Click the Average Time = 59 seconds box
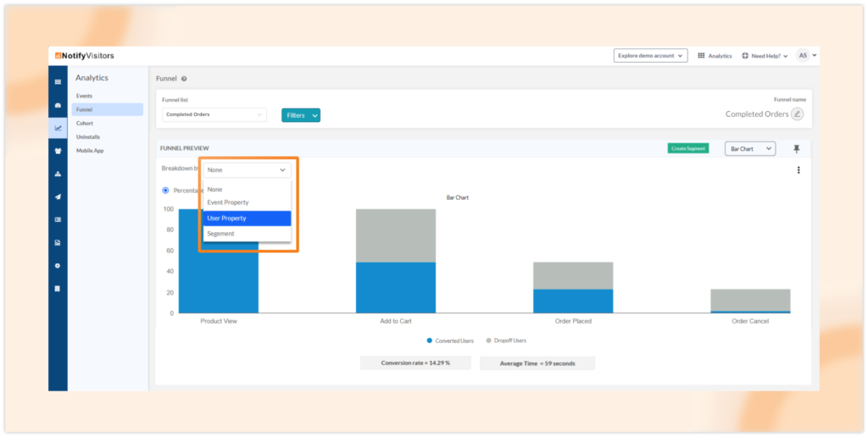 click(x=537, y=362)
